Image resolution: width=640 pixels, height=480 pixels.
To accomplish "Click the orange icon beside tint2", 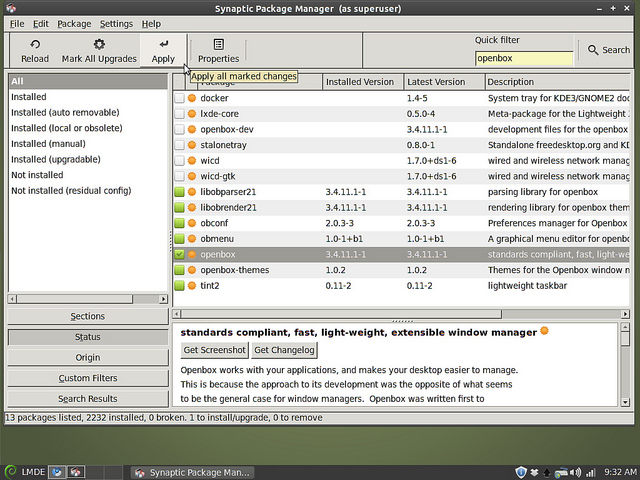I will coord(192,286).
